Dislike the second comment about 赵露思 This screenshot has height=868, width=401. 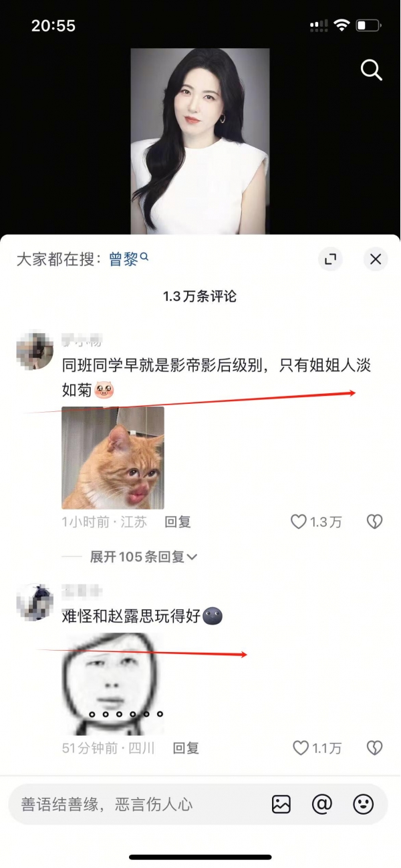coord(374,748)
